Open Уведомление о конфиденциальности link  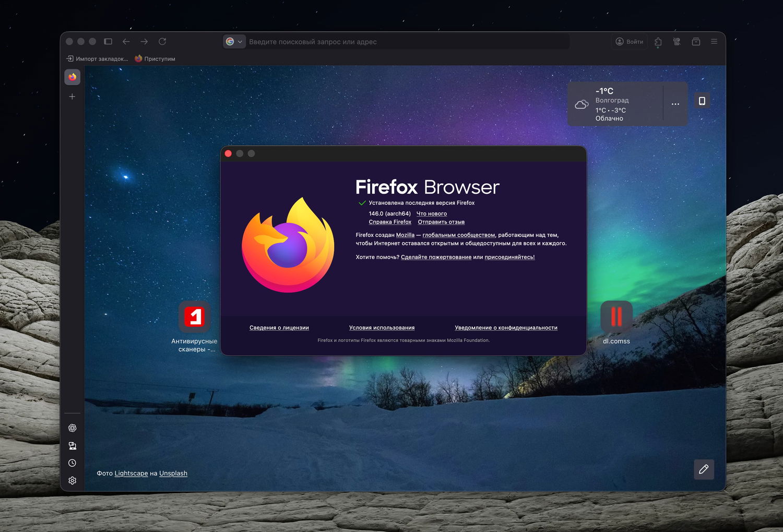[506, 328]
